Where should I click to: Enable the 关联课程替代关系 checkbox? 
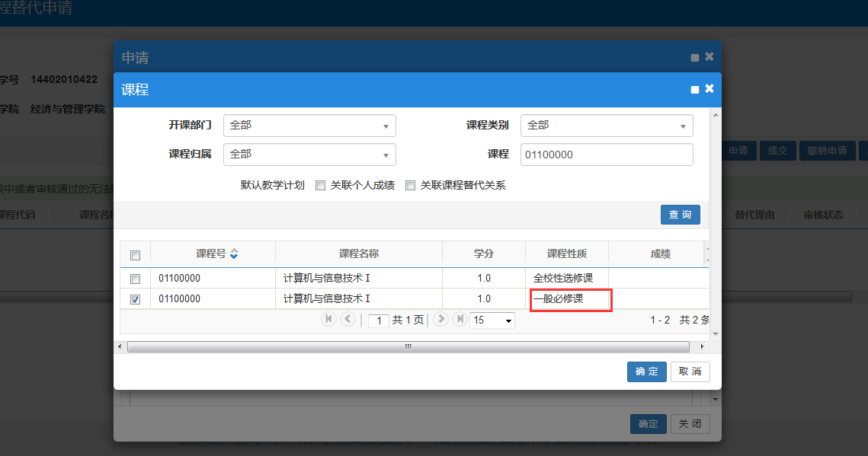(411, 185)
